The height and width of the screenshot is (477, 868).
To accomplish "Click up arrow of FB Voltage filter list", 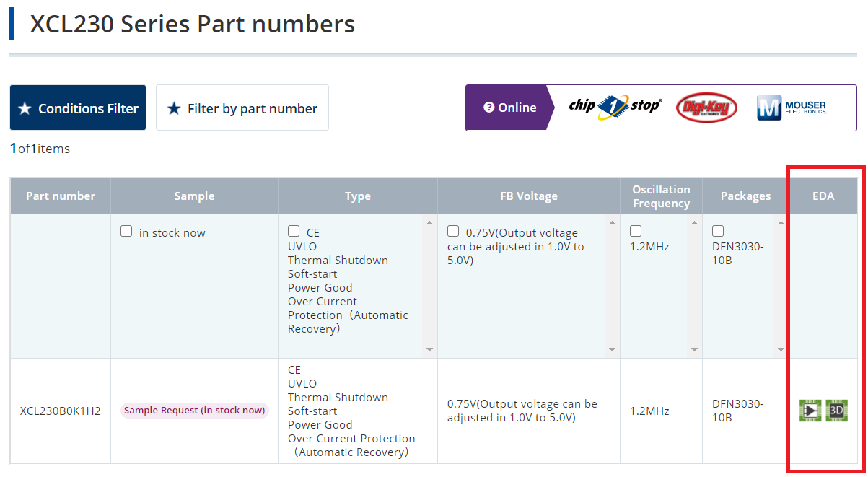I will point(612,223).
